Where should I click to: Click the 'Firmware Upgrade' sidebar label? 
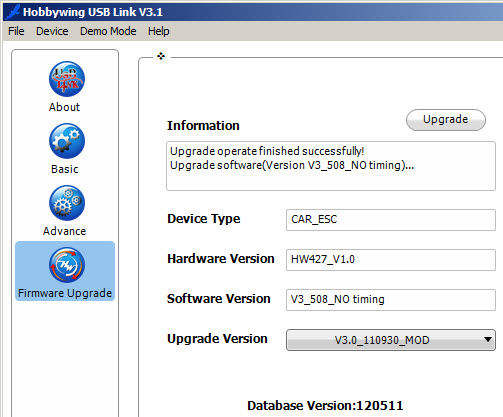[65, 293]
